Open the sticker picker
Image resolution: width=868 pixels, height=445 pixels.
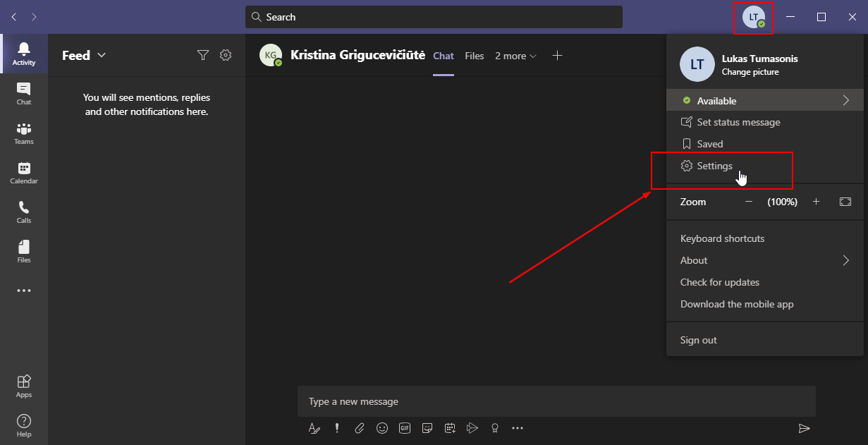click(427, 428)
